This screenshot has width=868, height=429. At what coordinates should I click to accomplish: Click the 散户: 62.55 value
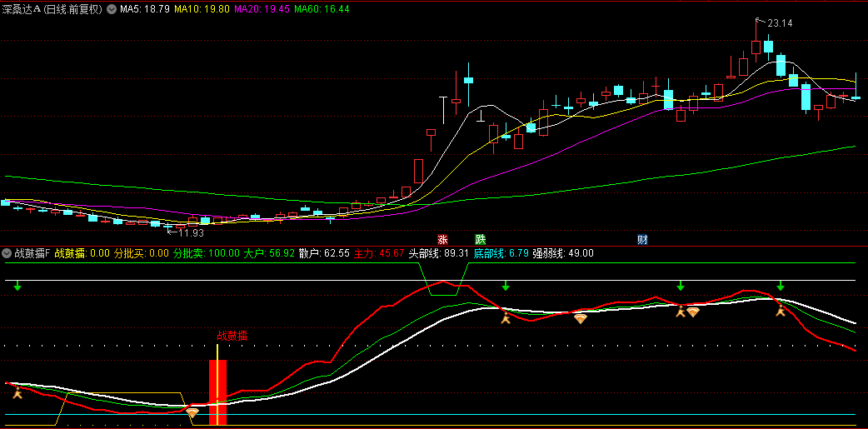[x=324, y=253]
